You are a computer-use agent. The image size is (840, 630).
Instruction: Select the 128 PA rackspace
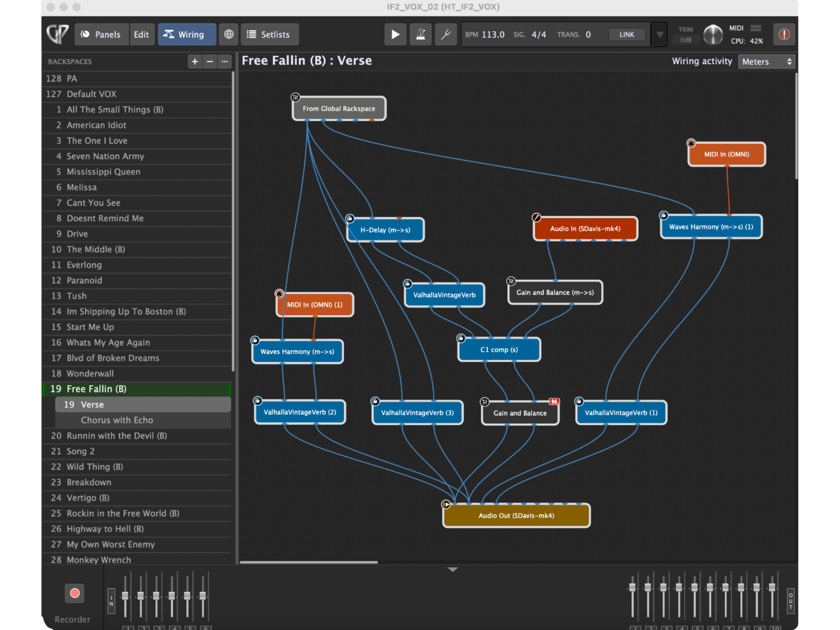tap(137, 78)
